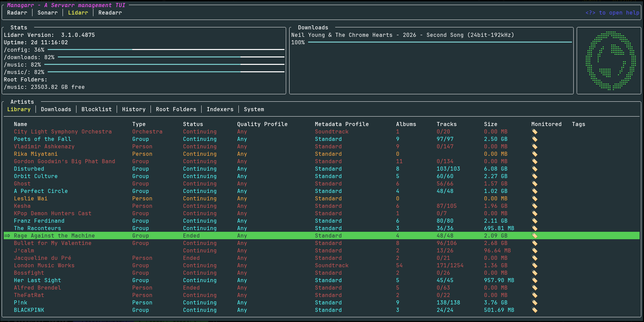Click monitored tag icon for BLACKPINK row

tap(534, 310)
